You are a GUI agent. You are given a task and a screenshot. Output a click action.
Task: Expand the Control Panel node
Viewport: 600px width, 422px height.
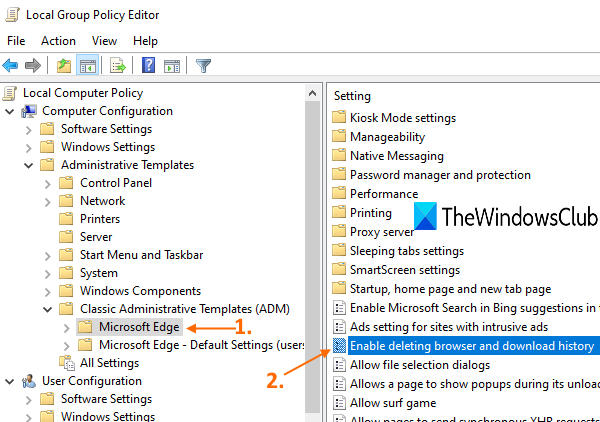pos(48,184)
